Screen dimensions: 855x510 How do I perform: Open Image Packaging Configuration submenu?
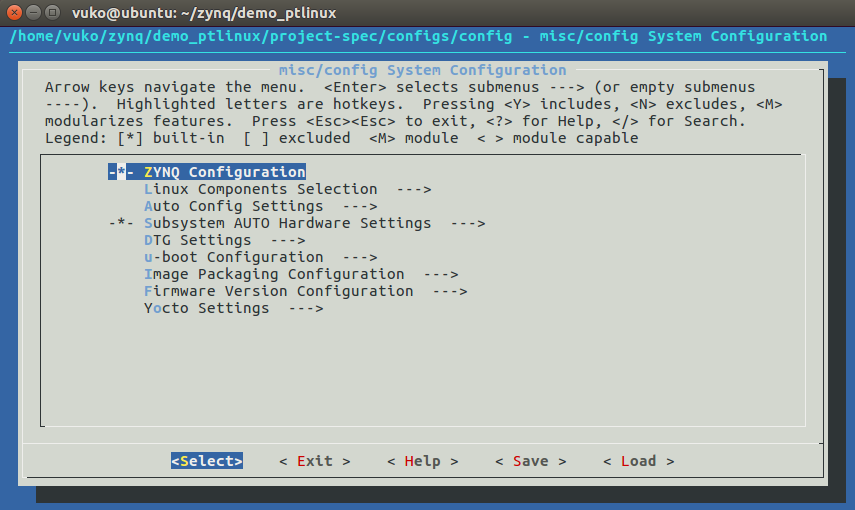[301, 274]
